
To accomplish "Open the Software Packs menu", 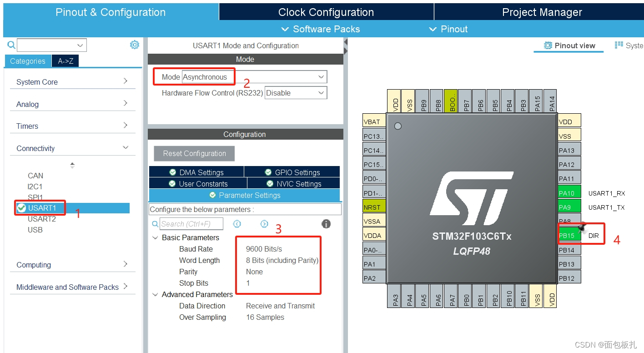I will click(321, 29).
